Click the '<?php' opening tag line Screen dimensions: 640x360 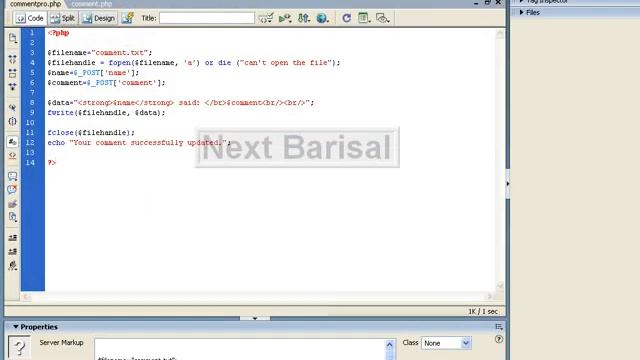[58, 33]
